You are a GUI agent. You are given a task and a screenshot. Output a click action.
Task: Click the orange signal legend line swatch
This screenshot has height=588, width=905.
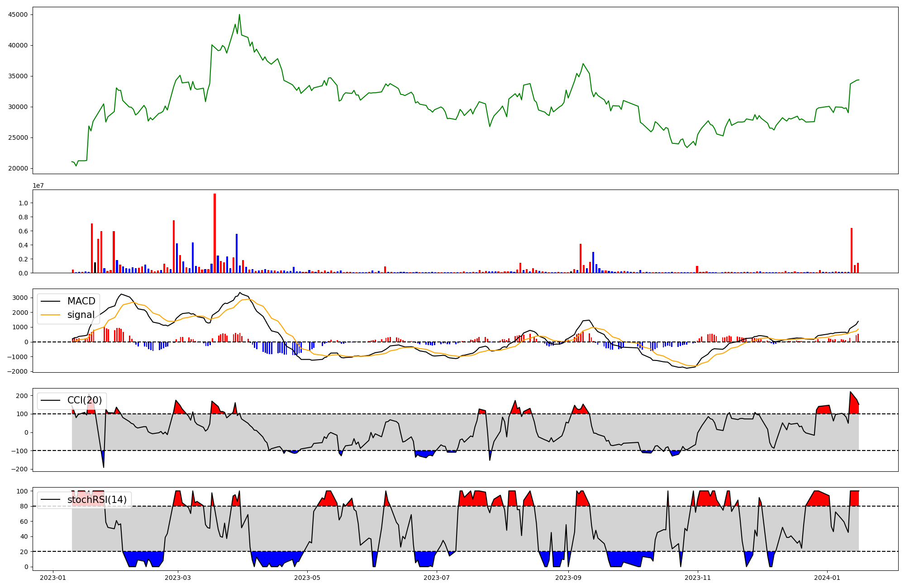tap(50, 315)
